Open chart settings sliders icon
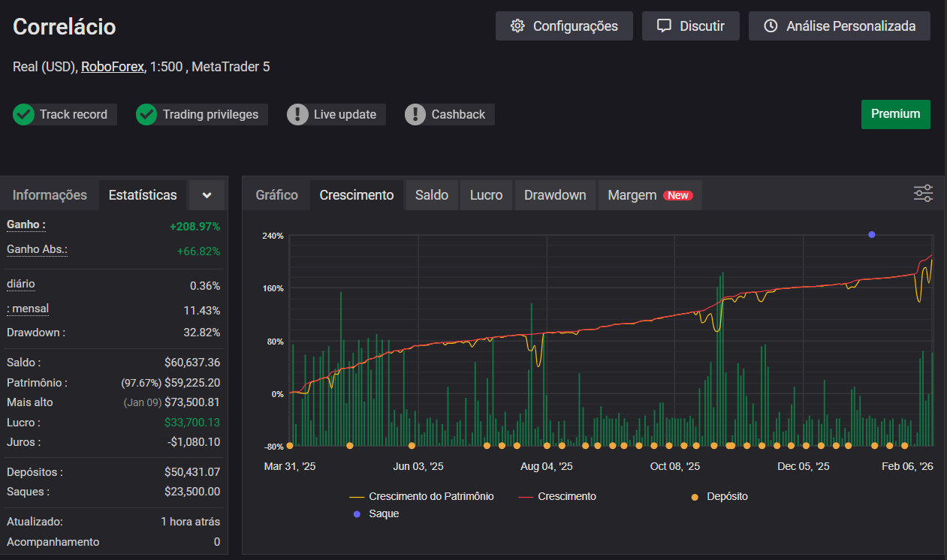 [x=923, y=194]
